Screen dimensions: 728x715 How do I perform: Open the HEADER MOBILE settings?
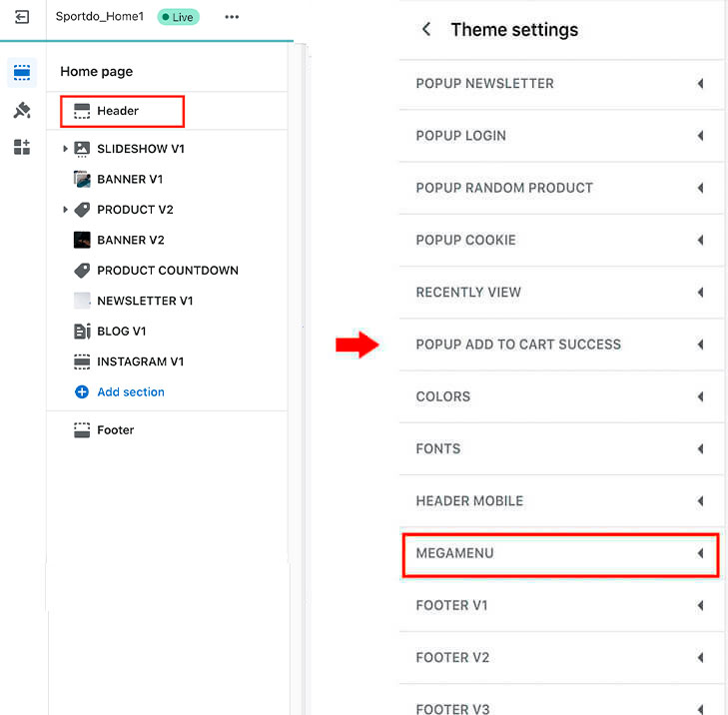[x=560, y=501]
